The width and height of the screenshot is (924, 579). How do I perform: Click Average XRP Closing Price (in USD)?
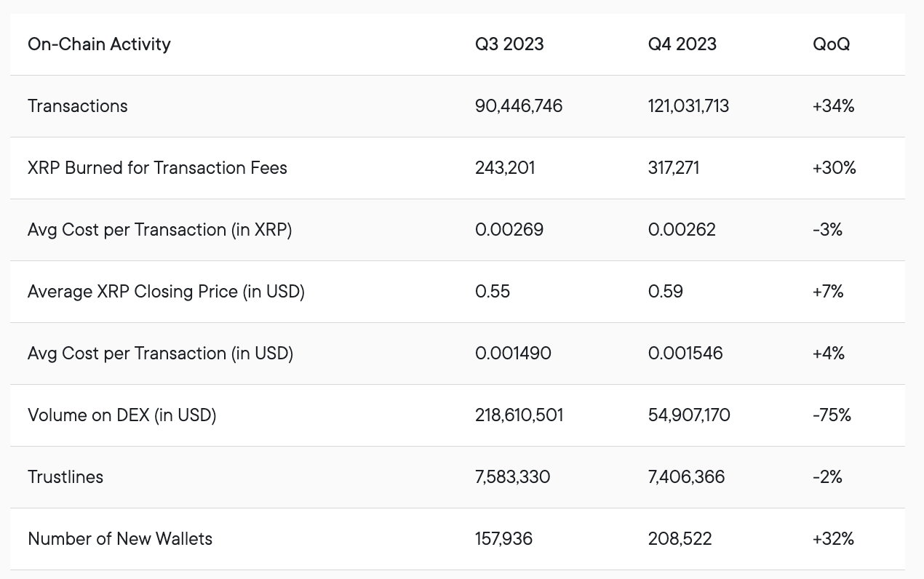click(166, 292)
